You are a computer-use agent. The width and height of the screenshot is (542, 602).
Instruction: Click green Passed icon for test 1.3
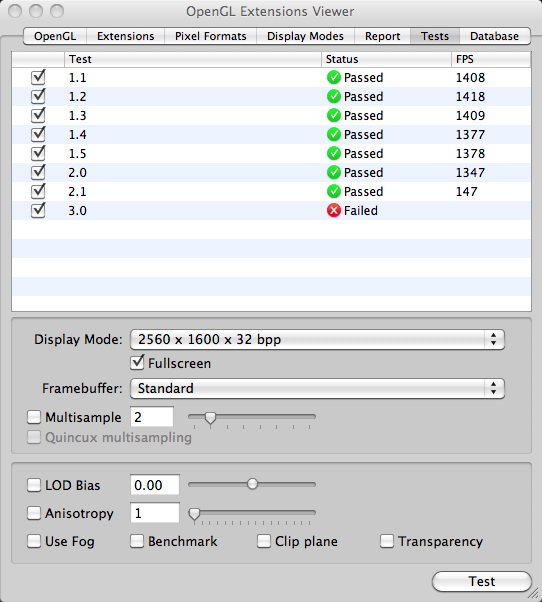click(x=334, y=115)
